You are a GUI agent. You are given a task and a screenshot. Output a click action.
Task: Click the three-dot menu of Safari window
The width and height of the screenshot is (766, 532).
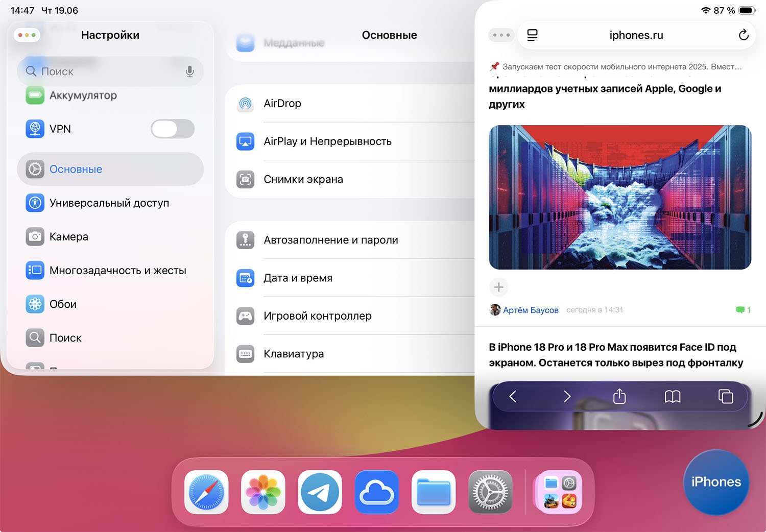(501, 35)
